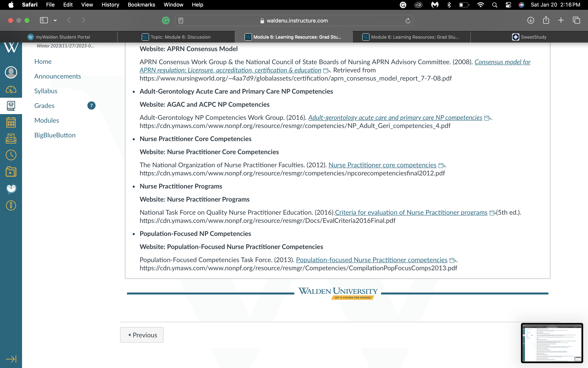Switch to Topic: Module 6: Discussion tab
This screenshot has width=588, height=368.
point(176,37)
